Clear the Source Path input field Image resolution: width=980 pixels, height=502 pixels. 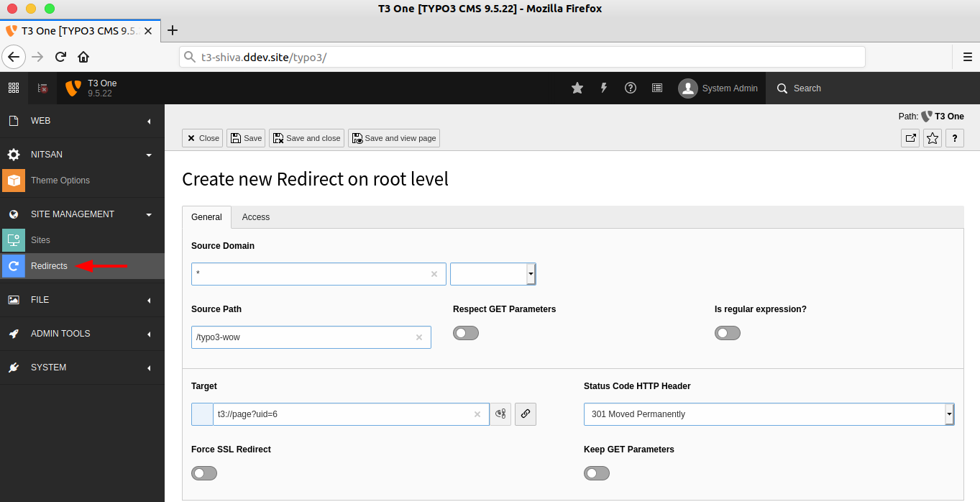point(419,337)
